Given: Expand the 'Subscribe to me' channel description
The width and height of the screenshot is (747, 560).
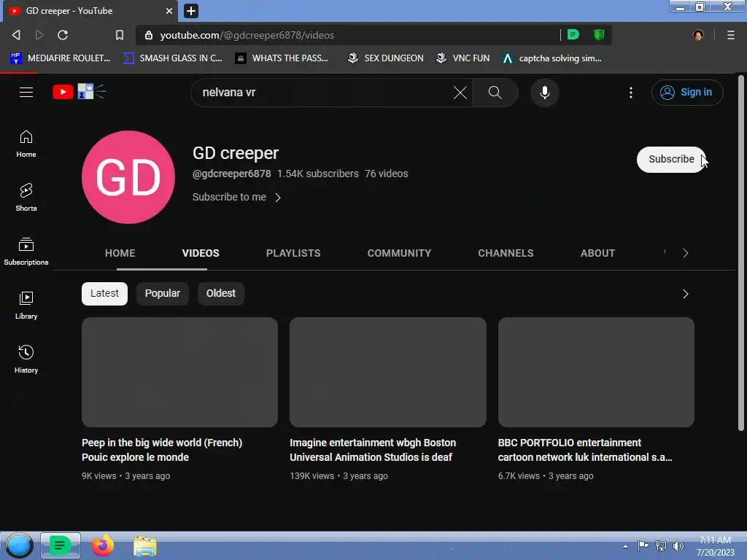Looking at the screenshot, I should click(x=237, y=197).
